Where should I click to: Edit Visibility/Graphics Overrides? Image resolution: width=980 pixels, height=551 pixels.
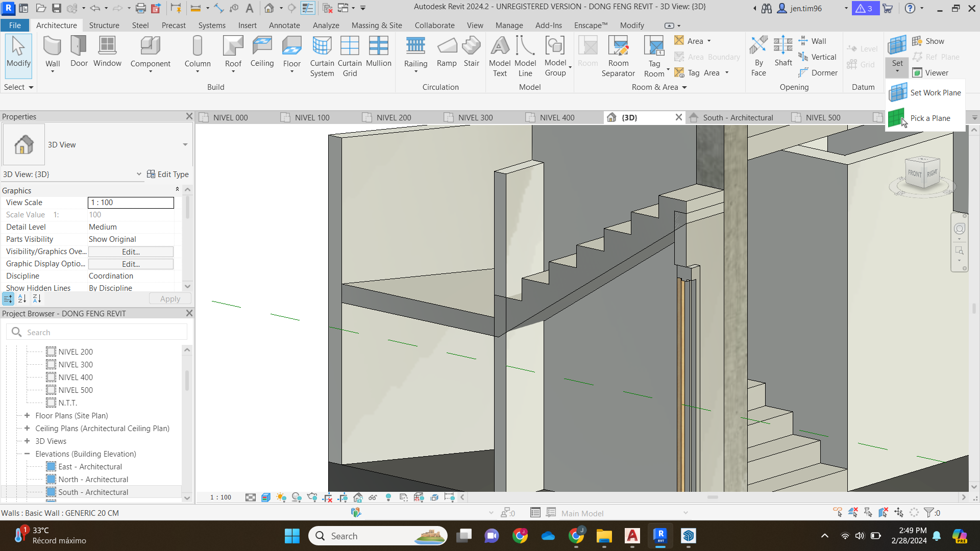[131, 252]
